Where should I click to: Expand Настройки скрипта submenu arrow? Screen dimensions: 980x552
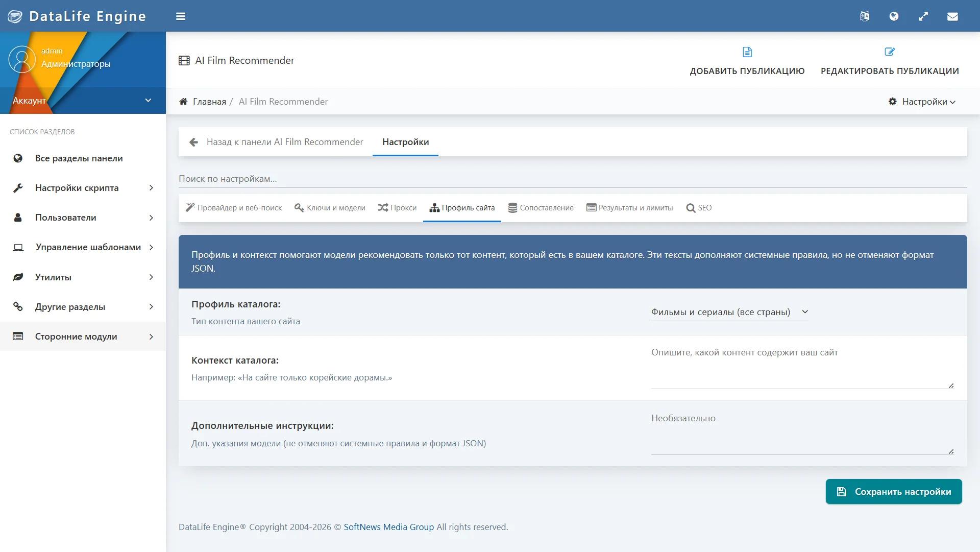[x=151, y=188]
